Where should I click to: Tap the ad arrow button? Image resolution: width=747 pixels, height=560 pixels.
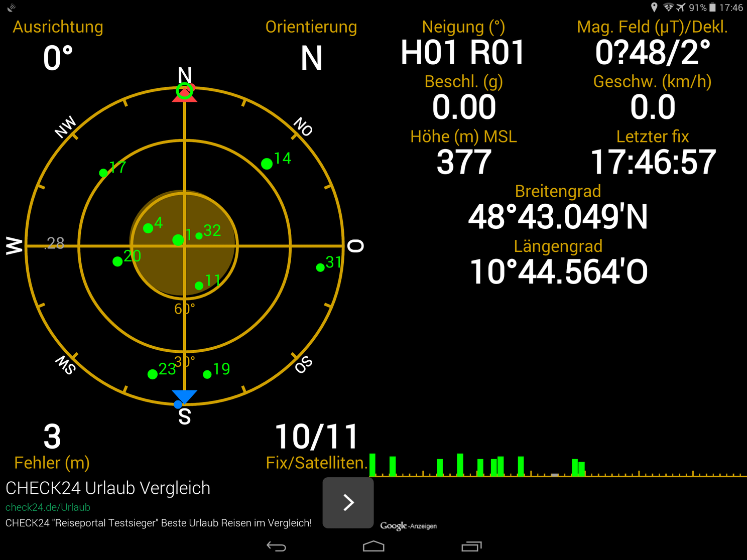click(x=348, y=502)
